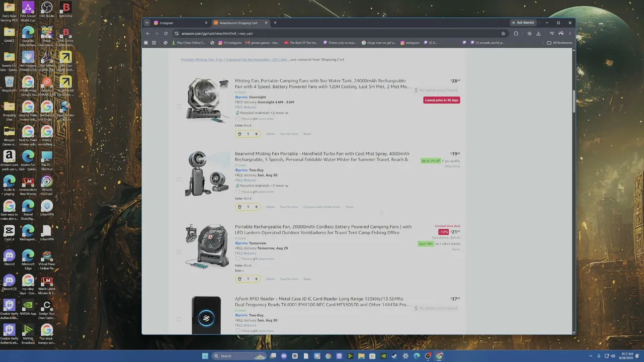Open Shopping Sites folder on desktop
Screen dimensions: 644x362
point(9,111)
